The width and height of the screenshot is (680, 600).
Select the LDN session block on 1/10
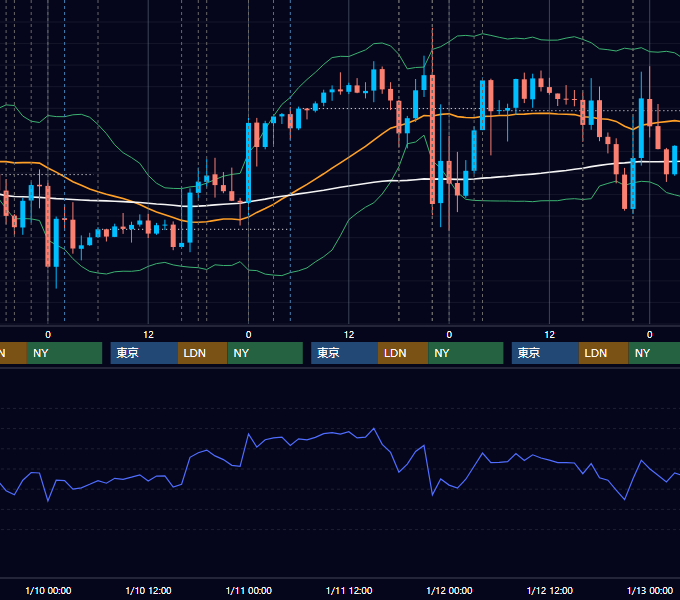click(203, 353)
